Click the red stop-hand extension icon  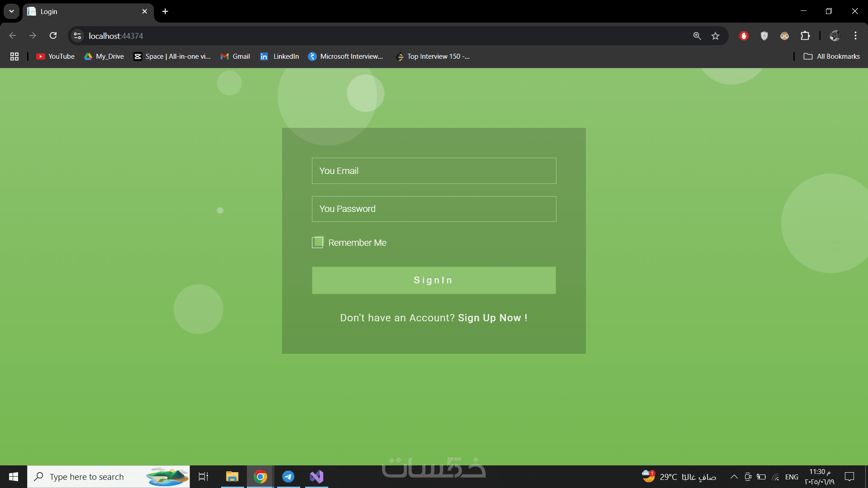[x=744, y=36]
